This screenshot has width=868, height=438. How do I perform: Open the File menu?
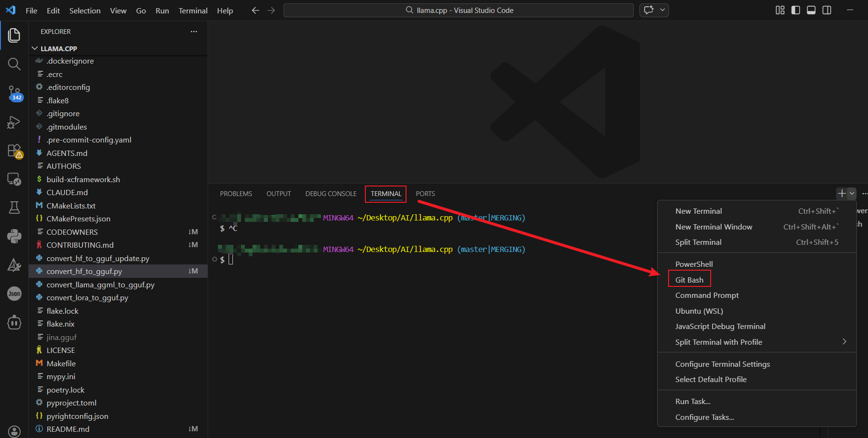31,11
